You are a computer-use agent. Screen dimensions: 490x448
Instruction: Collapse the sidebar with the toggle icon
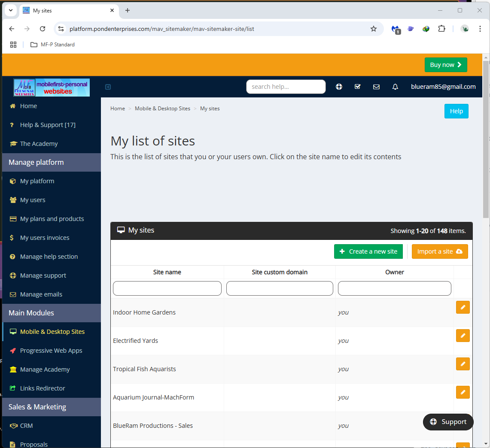108,87
